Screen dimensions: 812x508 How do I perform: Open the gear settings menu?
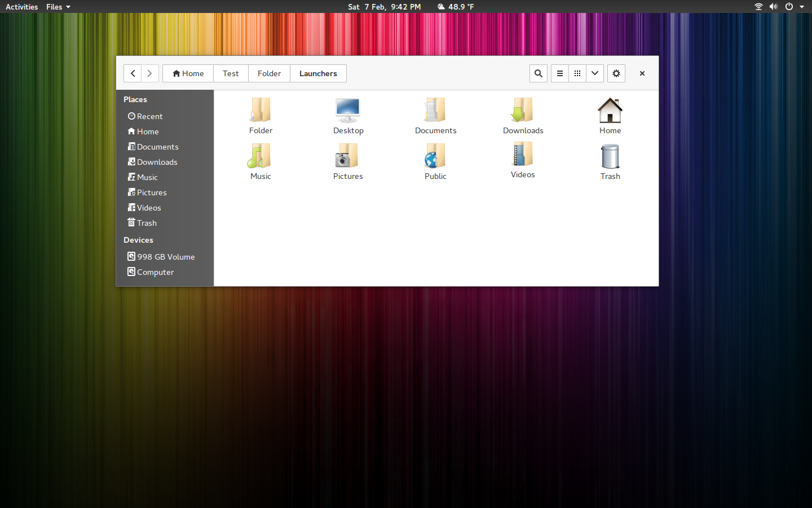tap(616, 73)
